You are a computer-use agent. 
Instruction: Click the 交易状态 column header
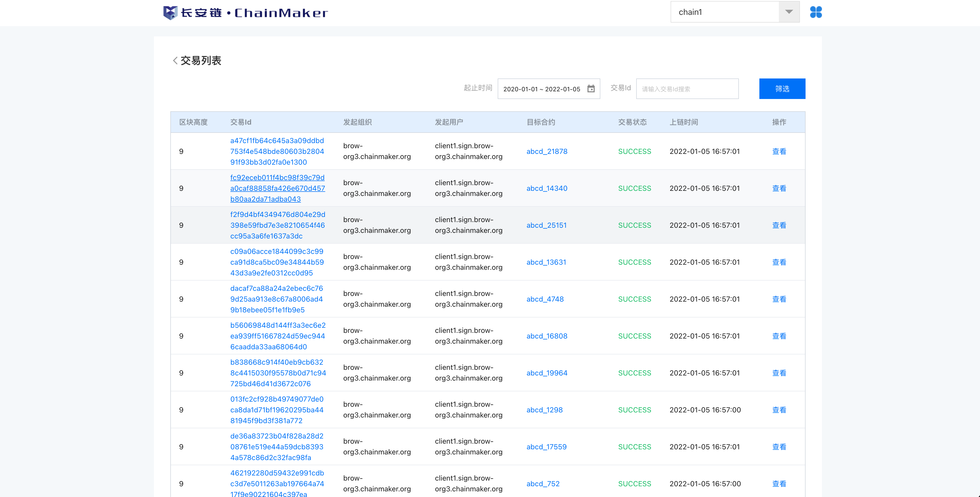coord(632,122)
